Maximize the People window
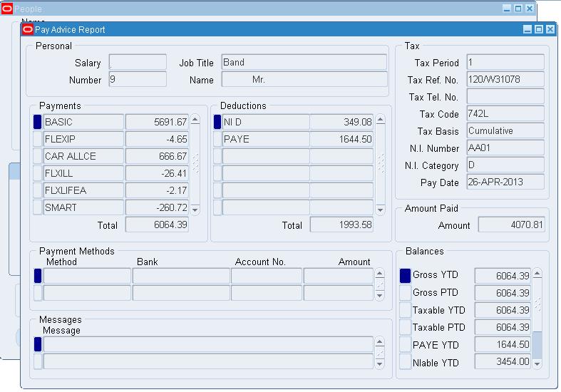The image size is (561, 392). [x=518, y=9]
